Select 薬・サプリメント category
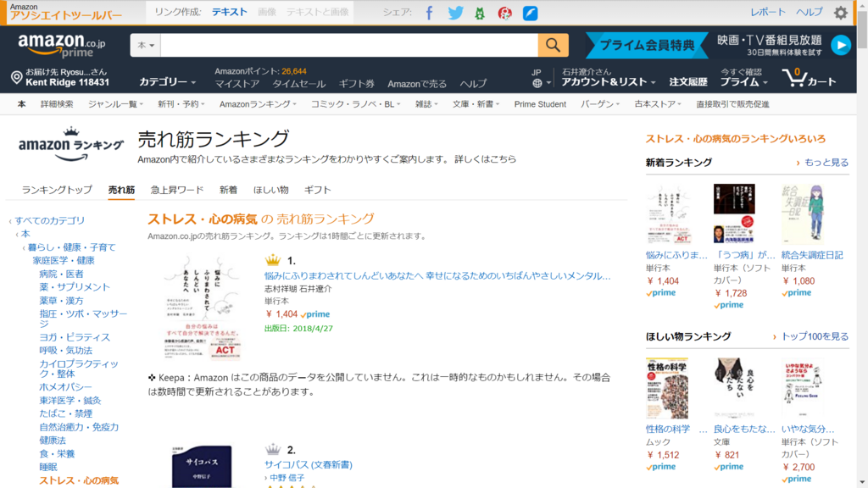Image resolution: width=868 pixels, height=488 pixels. [x=75, y=287]
